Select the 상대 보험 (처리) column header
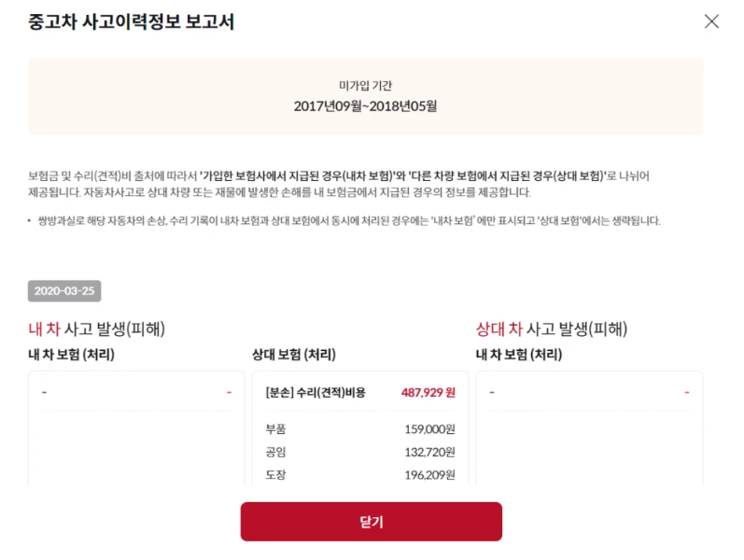Viewport: 744px width, 560px height. click(294, 355)
